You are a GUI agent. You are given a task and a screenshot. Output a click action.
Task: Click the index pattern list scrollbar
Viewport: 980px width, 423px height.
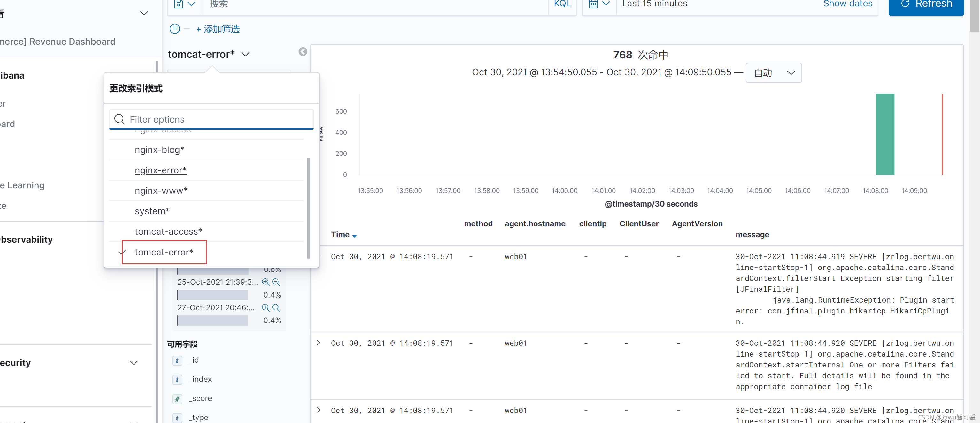[x=308, y=208]
